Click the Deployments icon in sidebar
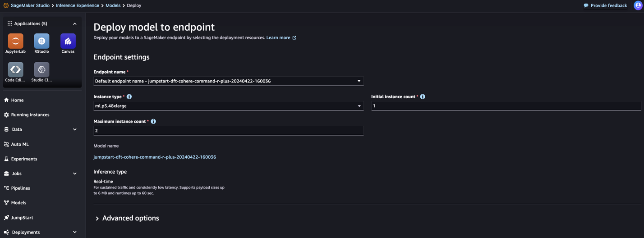 (6, 232)
